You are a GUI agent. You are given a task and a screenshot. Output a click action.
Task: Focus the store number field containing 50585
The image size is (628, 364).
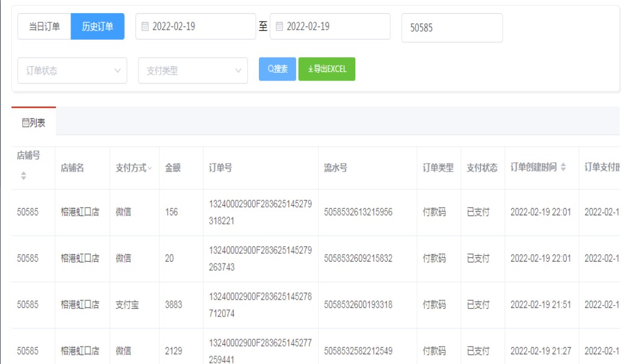[452, 28]
